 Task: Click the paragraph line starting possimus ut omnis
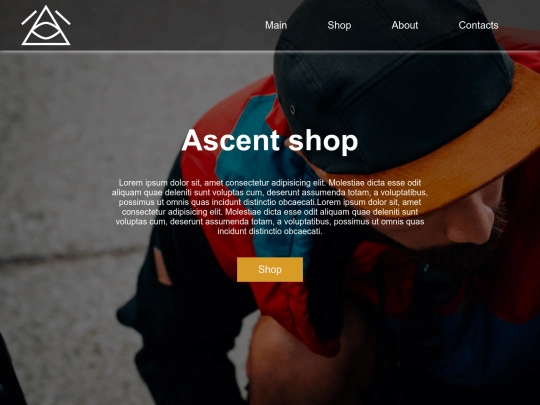pyautogui.click(x=270, y=202)
